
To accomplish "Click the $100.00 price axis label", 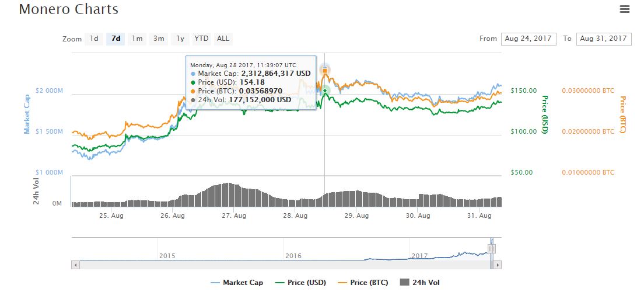I will pyautogui.click(x=523, y=131).
